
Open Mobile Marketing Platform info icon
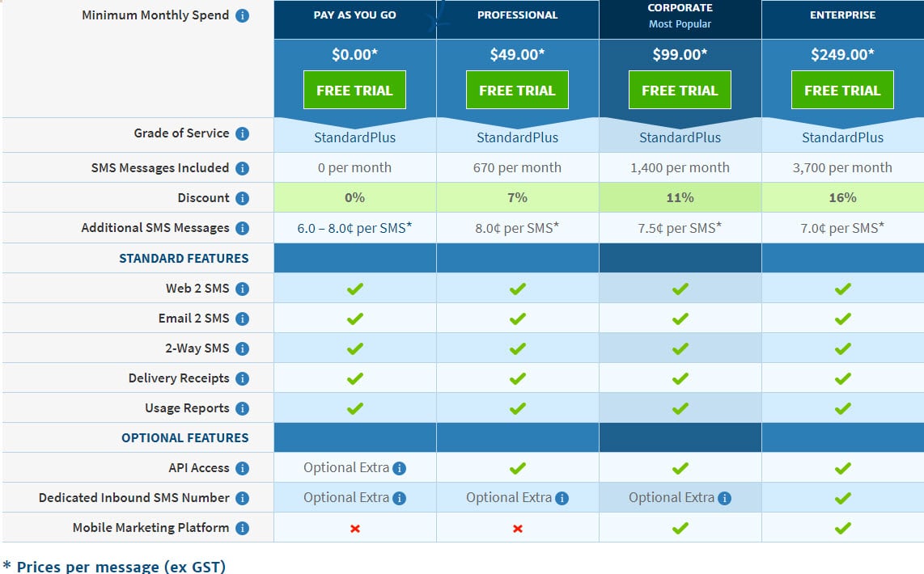(x=242, y=528)
